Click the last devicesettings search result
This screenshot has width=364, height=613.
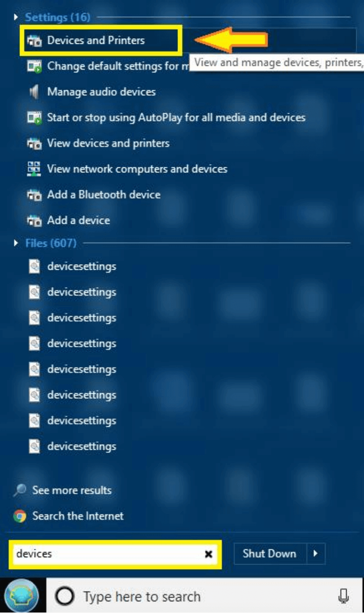[x=82, y=446]
